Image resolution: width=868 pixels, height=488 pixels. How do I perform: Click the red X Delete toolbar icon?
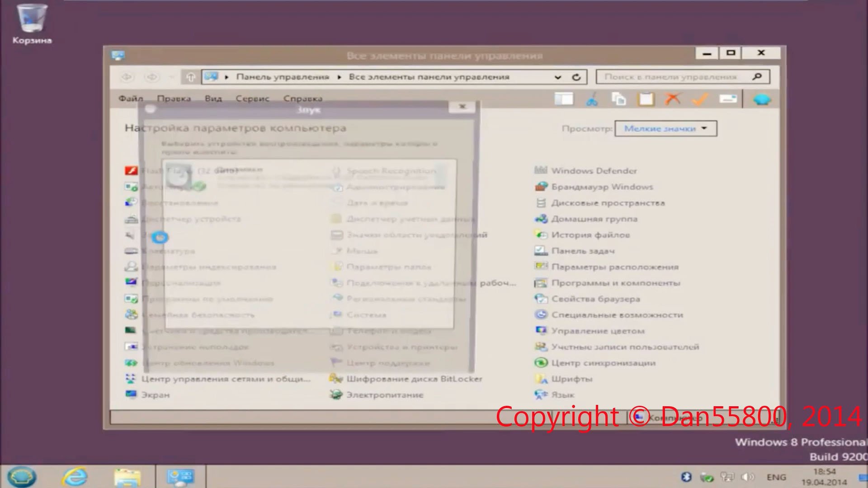point(673,99)
